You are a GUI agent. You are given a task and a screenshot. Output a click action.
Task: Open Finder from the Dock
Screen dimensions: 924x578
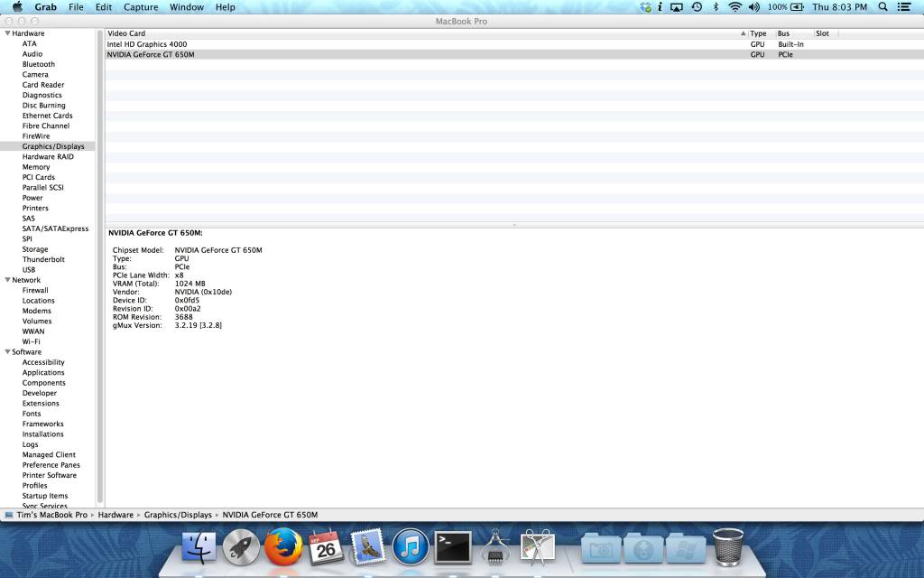pyautogui.click(x=199, y=546)
